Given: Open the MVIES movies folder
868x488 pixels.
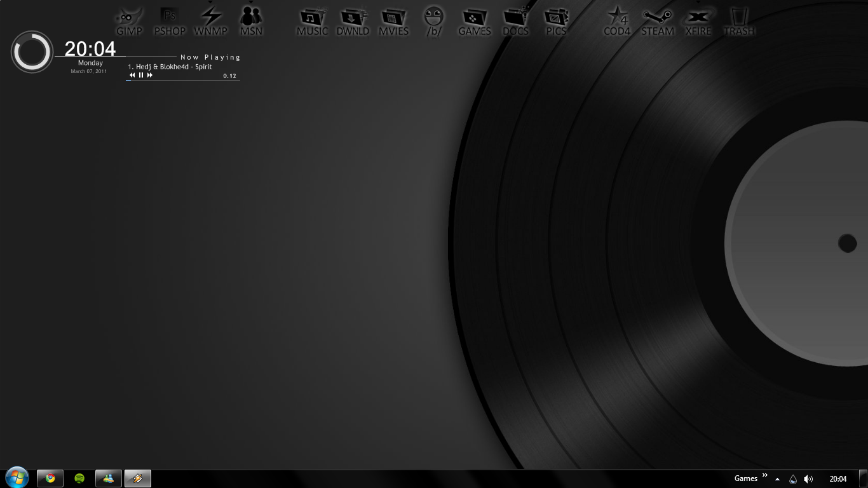Looking at the screenshot, I should point(393,21).
